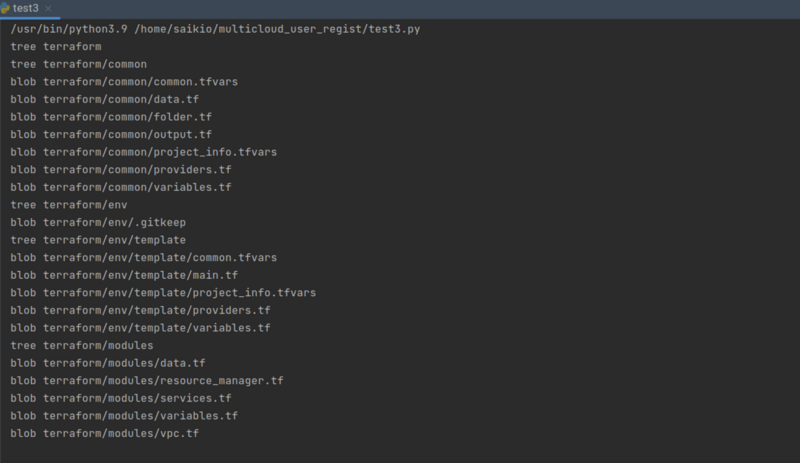The height and width of the screenshot is (463, 800).
Task: Click the terraform/common/data.tf line
Action: [108, 100]
